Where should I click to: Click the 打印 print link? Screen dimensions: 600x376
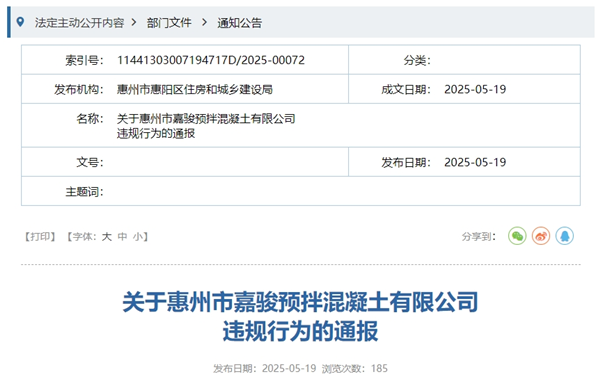pyautogui.click(x=40, y=237)
